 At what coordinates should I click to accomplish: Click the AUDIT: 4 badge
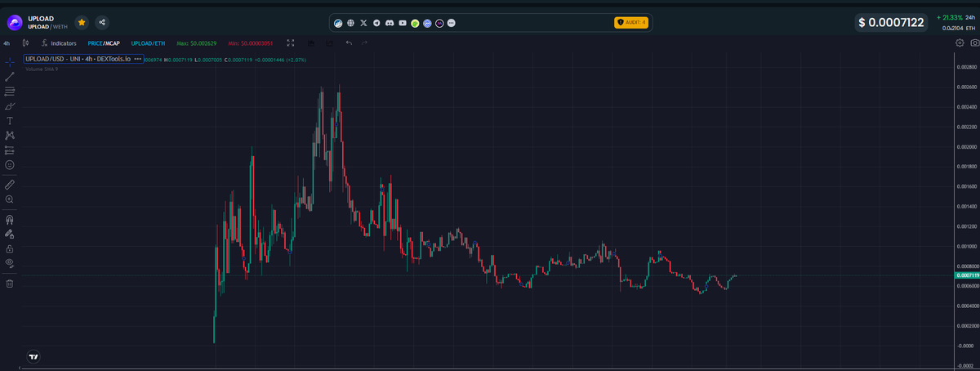tap(630, 23)
